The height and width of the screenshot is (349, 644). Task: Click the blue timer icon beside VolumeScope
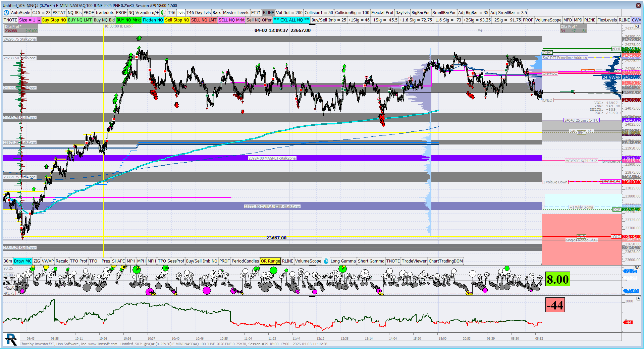click(x=326, y=261)
